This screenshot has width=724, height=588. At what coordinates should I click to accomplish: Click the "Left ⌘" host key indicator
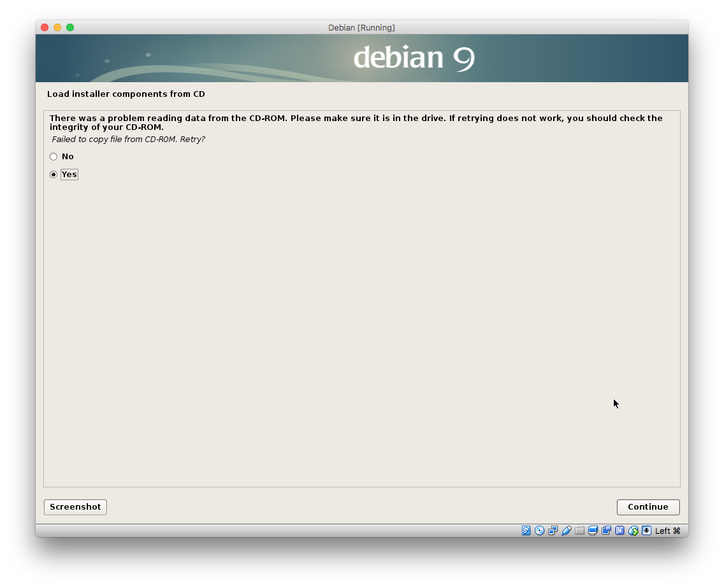(x=668, y=531)
